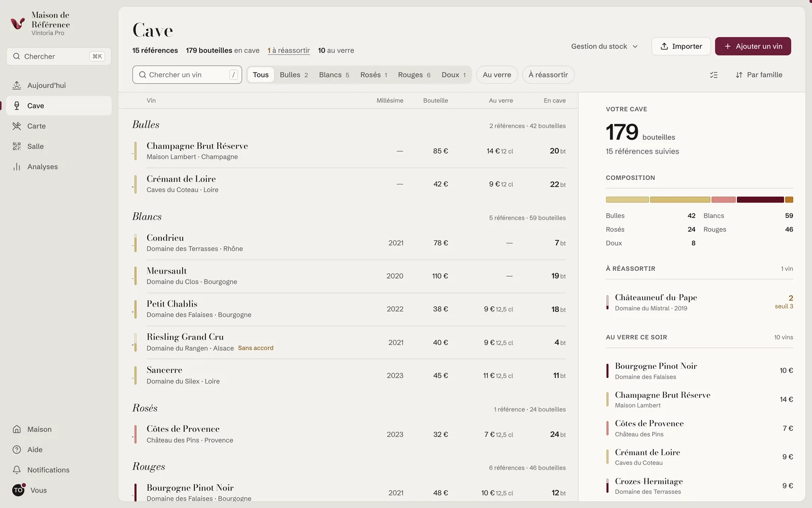Click the Riesling Grand Cru 'Sans accord' tag
Image resolution: width=812 pixels, height=508 pixels.
point(256,348)
